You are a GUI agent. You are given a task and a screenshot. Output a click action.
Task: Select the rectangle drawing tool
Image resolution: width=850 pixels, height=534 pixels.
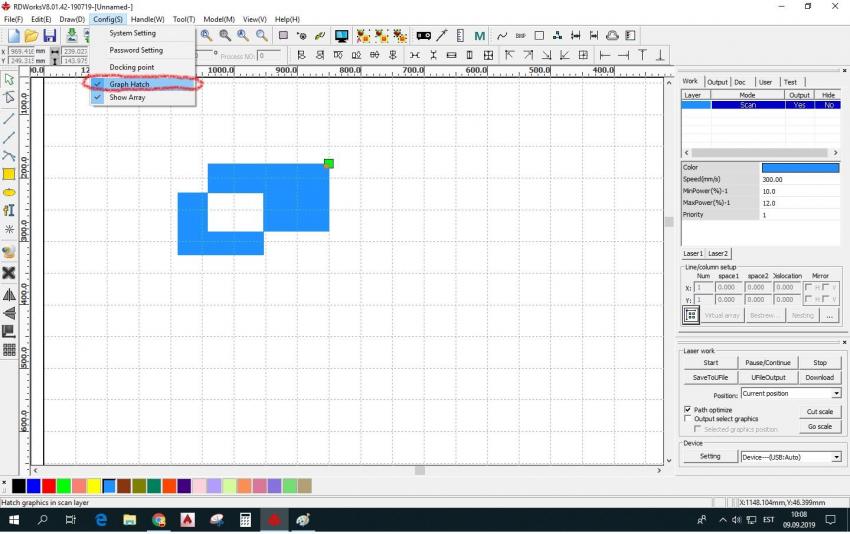(9, 174)
